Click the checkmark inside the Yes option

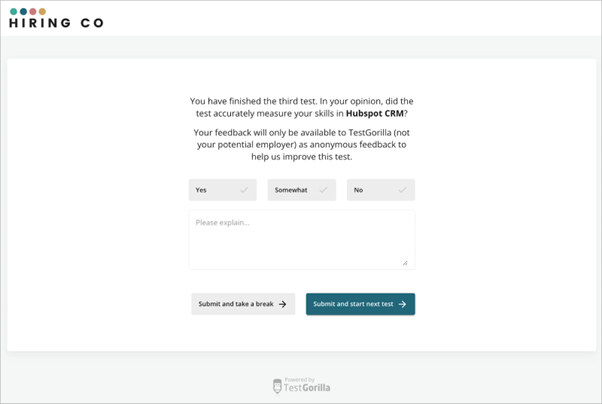pos(244,190)
